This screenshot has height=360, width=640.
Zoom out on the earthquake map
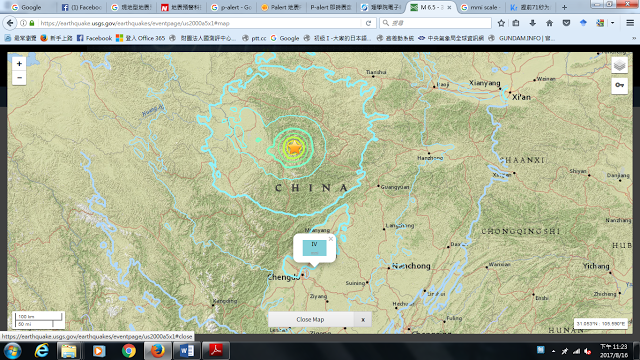tap(19, 78)
